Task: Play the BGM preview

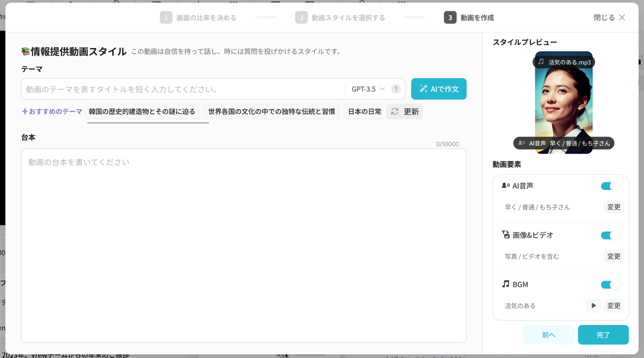Action: click(x=593, y=306)
